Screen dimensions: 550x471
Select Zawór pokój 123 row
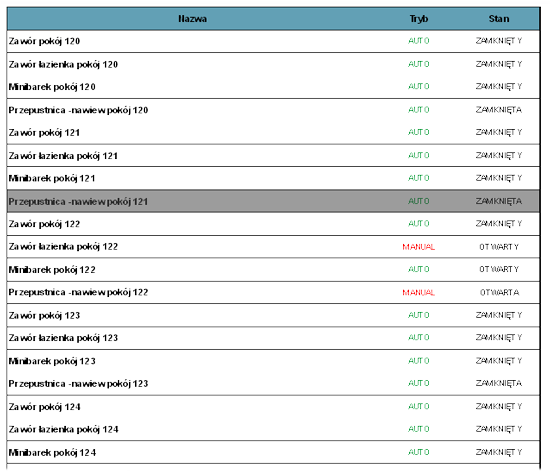pos(273,315)
